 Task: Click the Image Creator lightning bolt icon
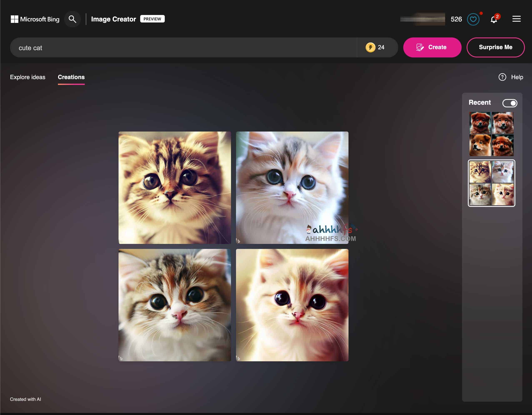coord(370,47)
